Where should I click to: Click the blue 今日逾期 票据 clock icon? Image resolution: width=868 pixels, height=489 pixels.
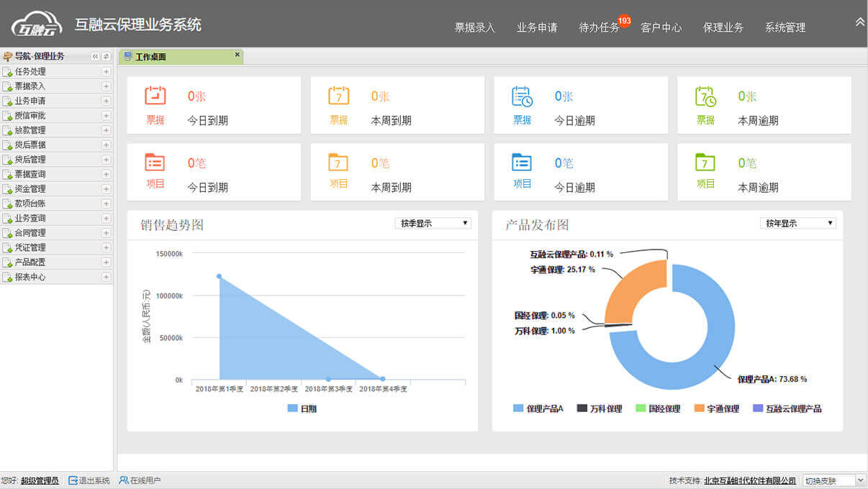[522, 96]
